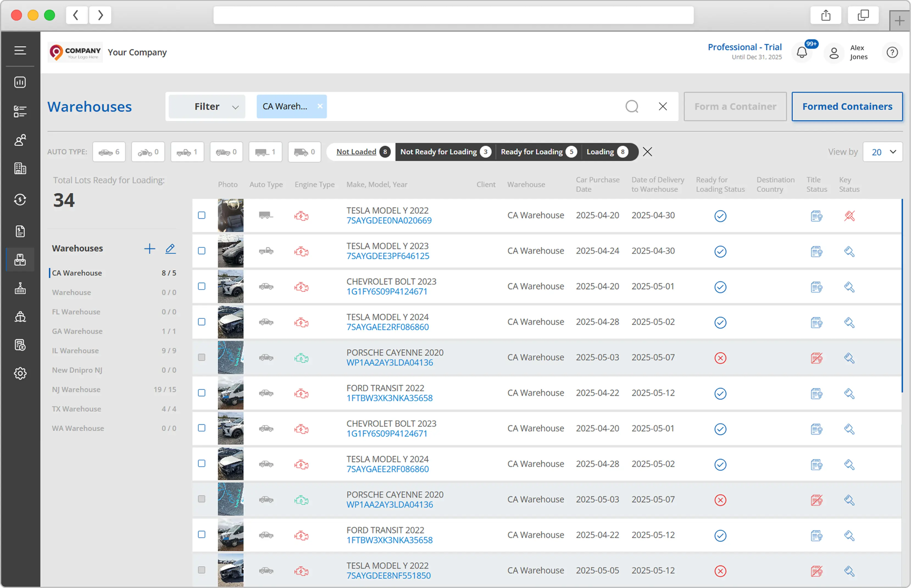Edit warehouses with the pencil icon

[171, 249]
